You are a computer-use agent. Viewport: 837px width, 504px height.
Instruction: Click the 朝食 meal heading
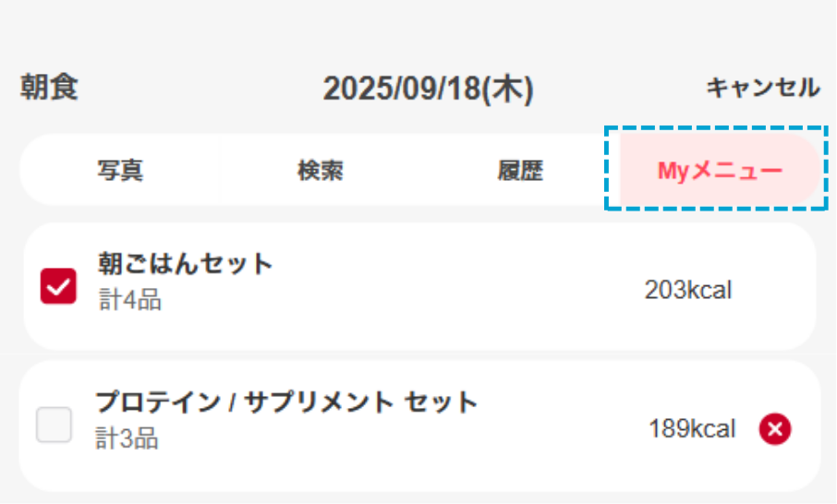tap(49, 89)
